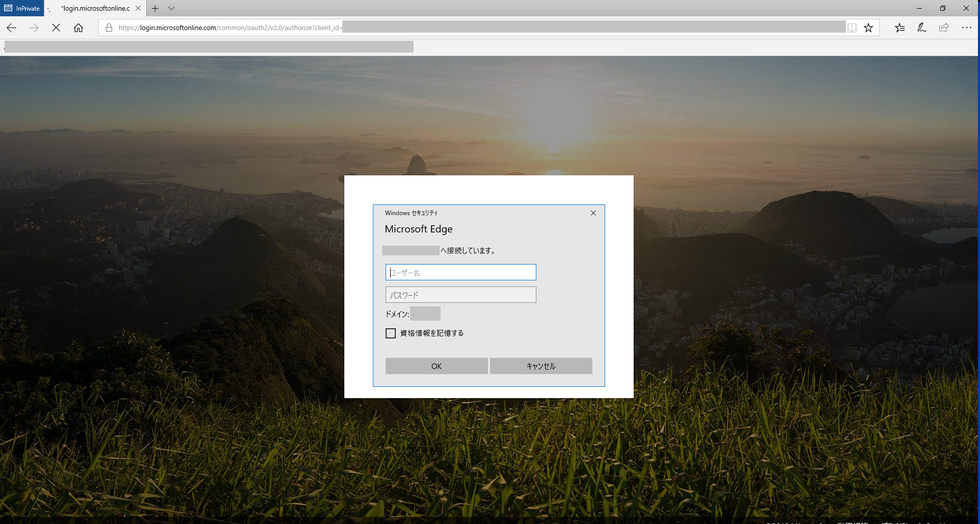Stop page loading with the X icon
This screenshot has width=980, height=524.
(56, 28)
